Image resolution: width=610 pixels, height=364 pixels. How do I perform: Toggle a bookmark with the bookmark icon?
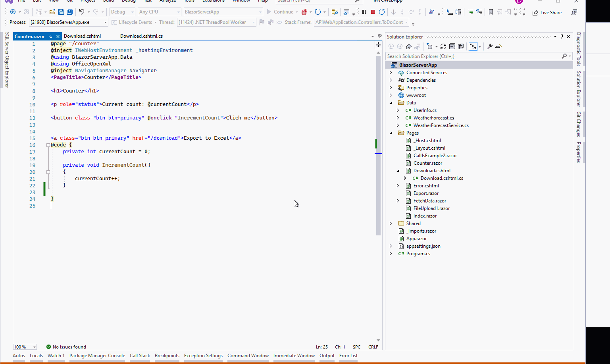pyautogui.click(x=491, y=12)
